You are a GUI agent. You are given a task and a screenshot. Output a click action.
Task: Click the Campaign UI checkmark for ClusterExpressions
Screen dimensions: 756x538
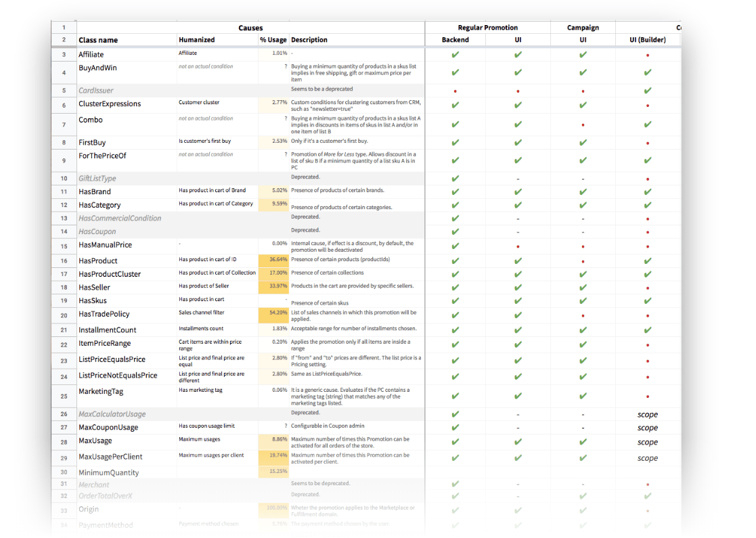[583, 105]
